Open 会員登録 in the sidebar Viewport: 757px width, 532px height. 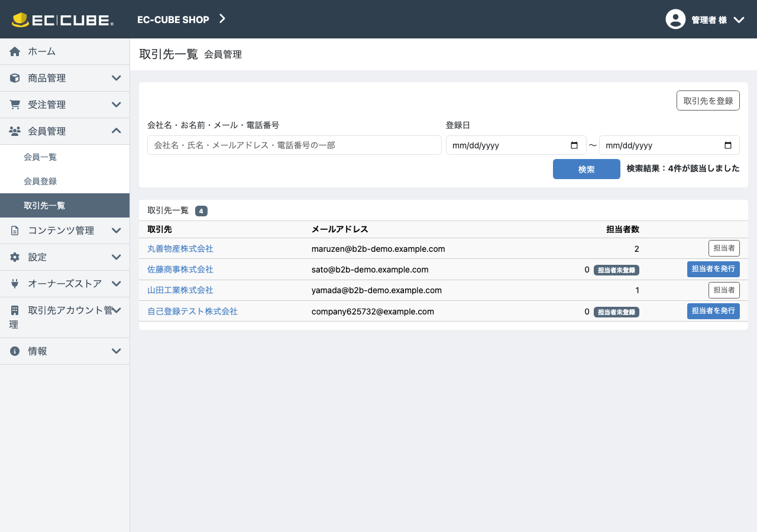pyautogui.click(x=64, y=181)
